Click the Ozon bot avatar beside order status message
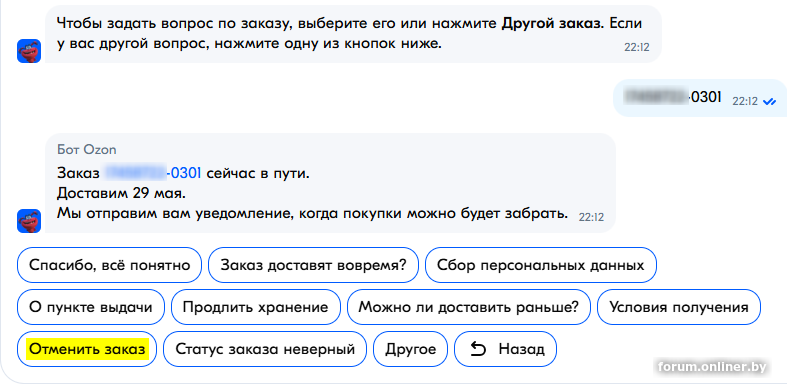 pos(29,221)
